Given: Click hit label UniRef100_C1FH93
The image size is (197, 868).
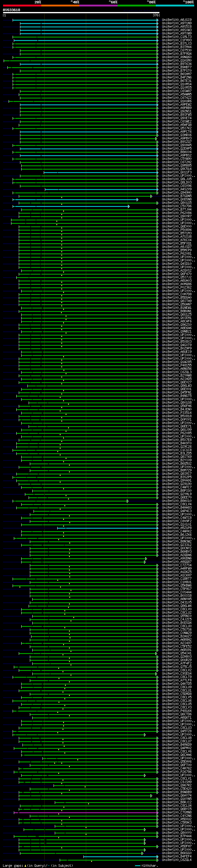Looking at the screenshot, I should click(177, 40).
